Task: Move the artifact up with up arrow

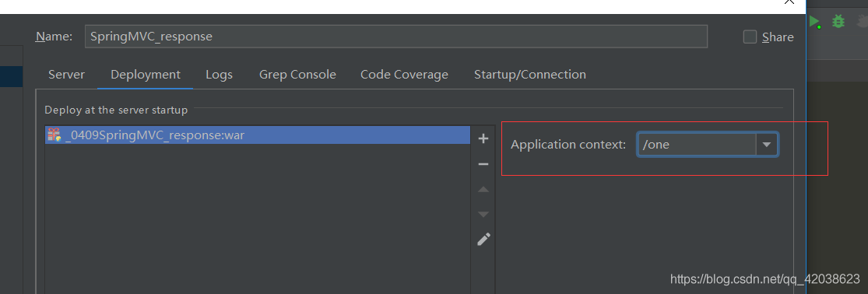Action: tap(483, 189)
